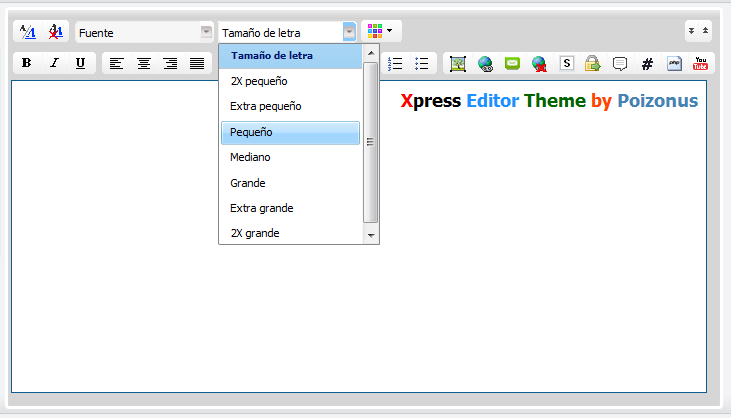Insert a YouTube video
This screenshot has width=731, height=418.
pyautogui.click(x=701, y=63)
